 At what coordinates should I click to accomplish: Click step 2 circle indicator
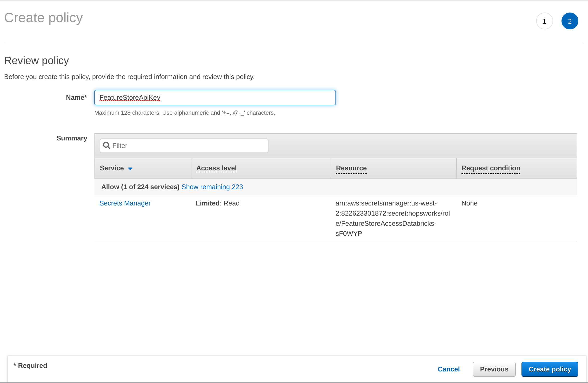[569, 21]
